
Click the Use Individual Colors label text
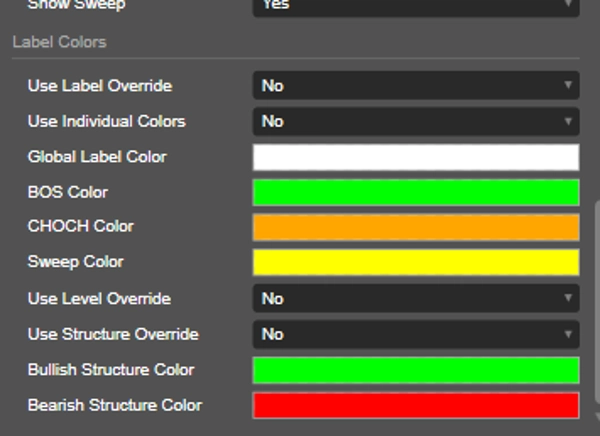click(x=107, y=121)
